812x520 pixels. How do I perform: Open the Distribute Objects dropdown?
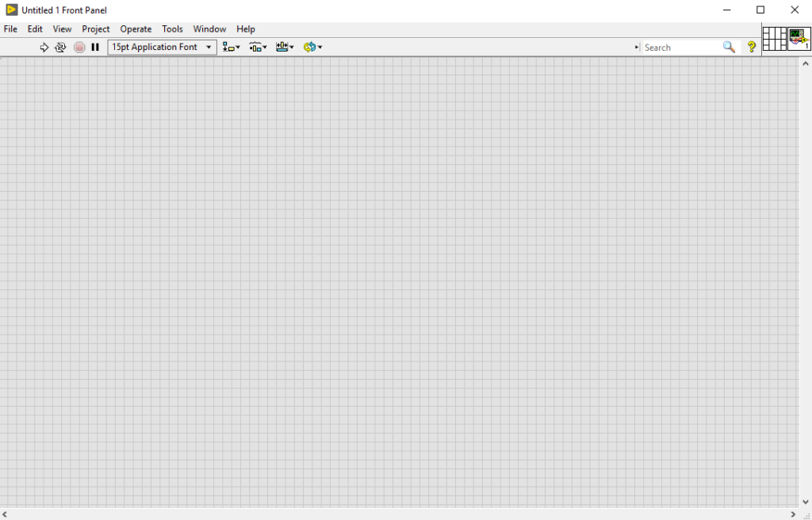click(258, 47)
